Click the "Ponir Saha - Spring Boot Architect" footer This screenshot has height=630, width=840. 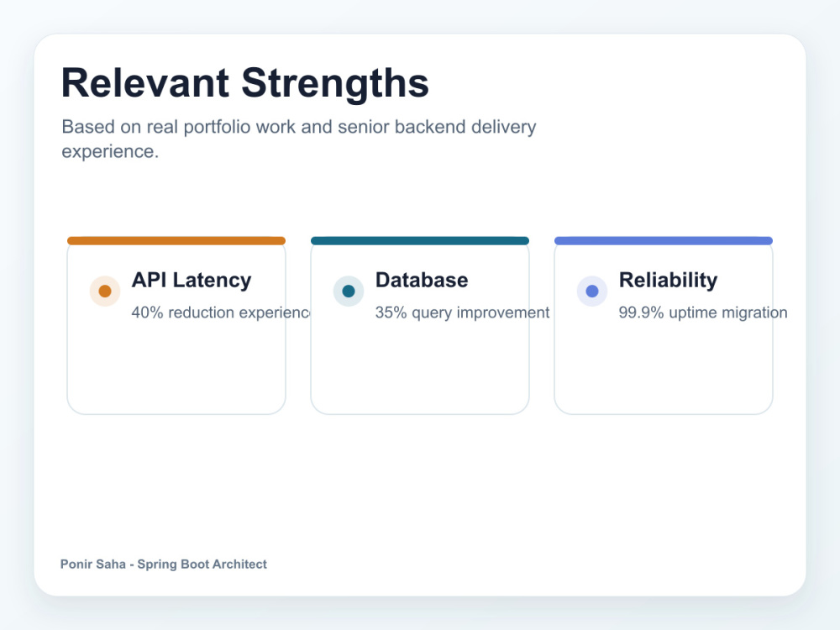164,564
